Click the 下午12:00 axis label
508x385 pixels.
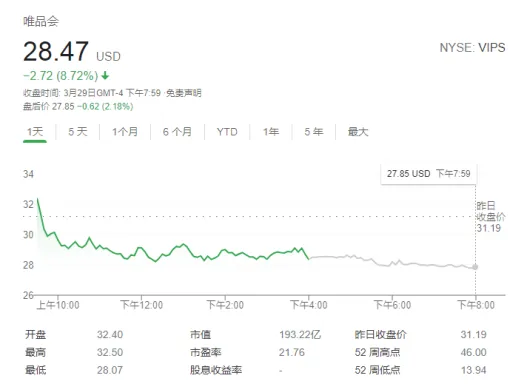[x=141, y=305]
